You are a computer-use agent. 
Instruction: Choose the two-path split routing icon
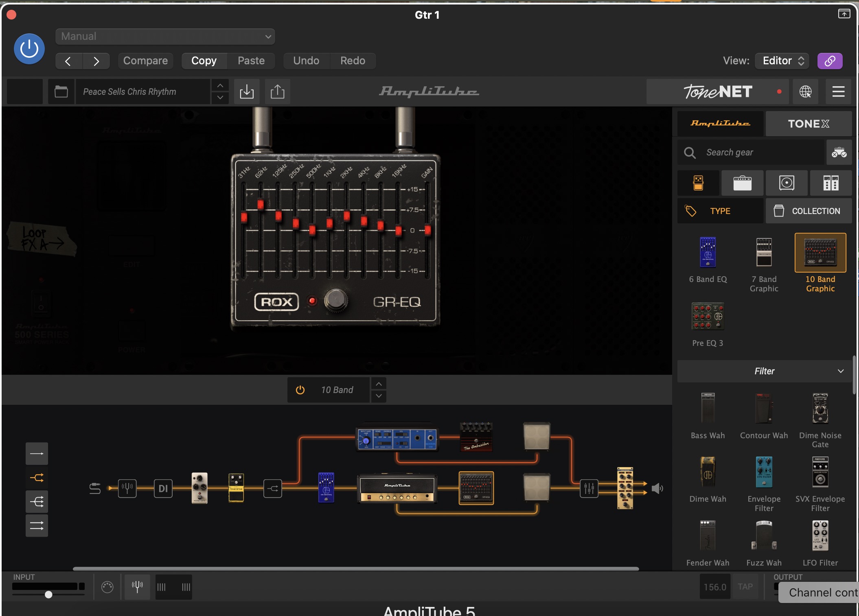click(x=37, y=478)
